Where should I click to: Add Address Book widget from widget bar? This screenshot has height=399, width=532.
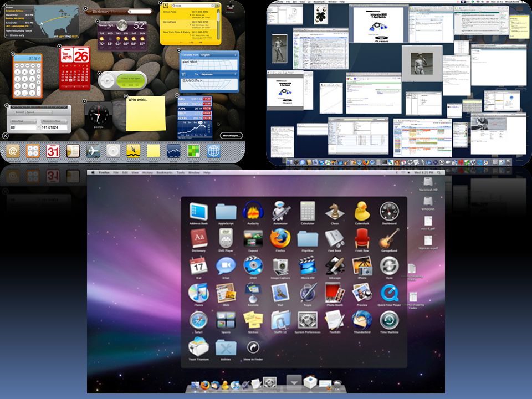pyautogui.click(x=13, y=151)
